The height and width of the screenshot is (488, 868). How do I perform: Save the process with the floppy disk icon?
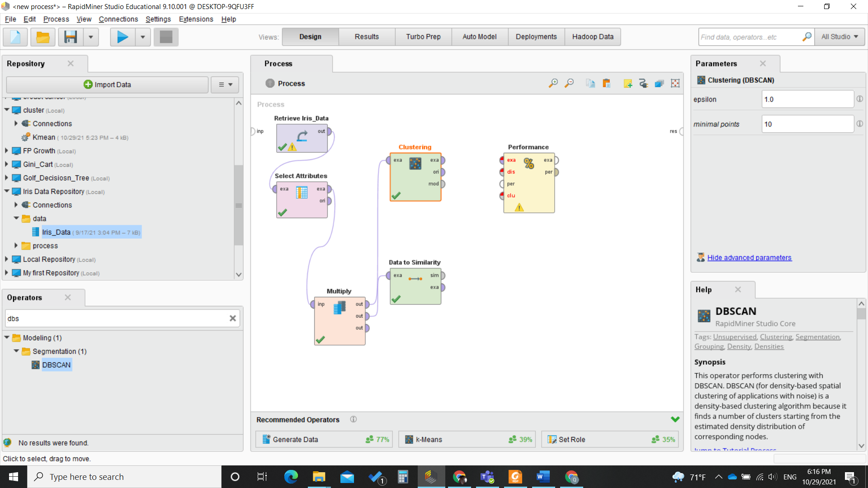coord(71,37)
